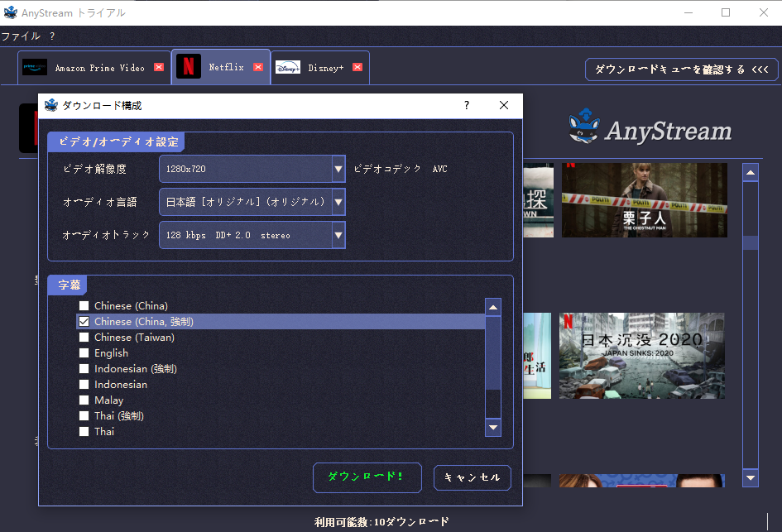Check the Chinese (Taiwan) subtitle box
Viewport: 782px width, 532px height.
pyautogui.click(x=84, y=338)
